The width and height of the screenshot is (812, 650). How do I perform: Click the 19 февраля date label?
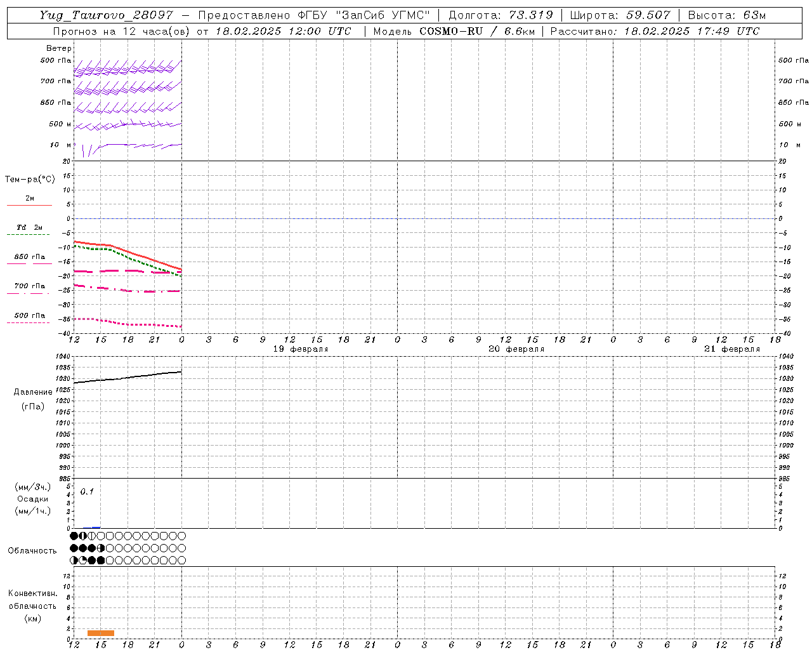[x=301, y=349]
